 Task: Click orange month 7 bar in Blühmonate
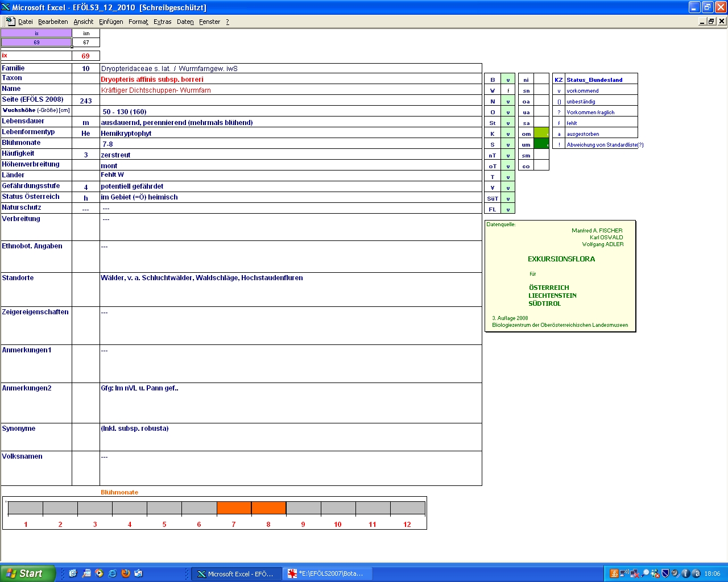point(234,508)
